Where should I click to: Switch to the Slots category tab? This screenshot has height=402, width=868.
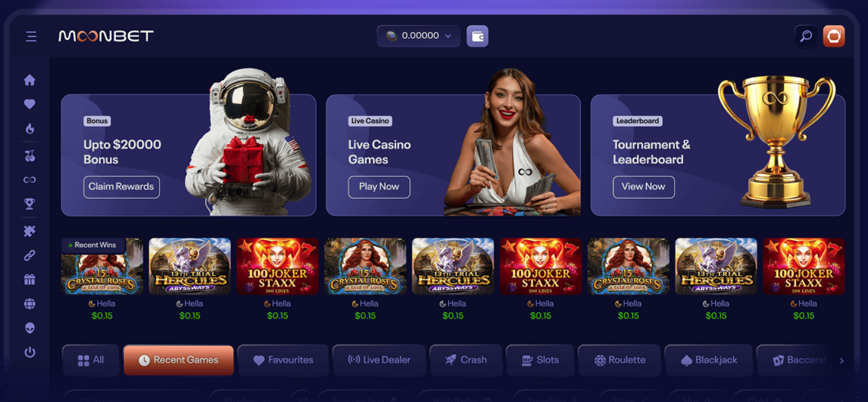point(540,360)
